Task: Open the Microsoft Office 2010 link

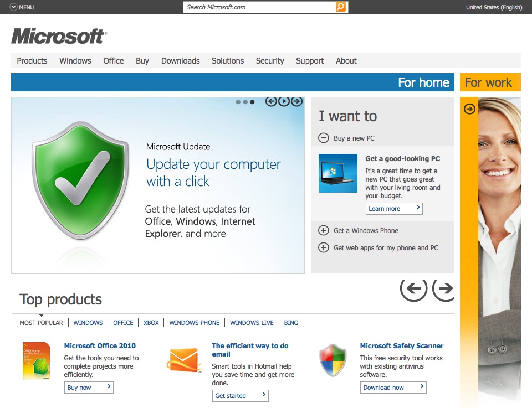Action: [x=100, y=345]
